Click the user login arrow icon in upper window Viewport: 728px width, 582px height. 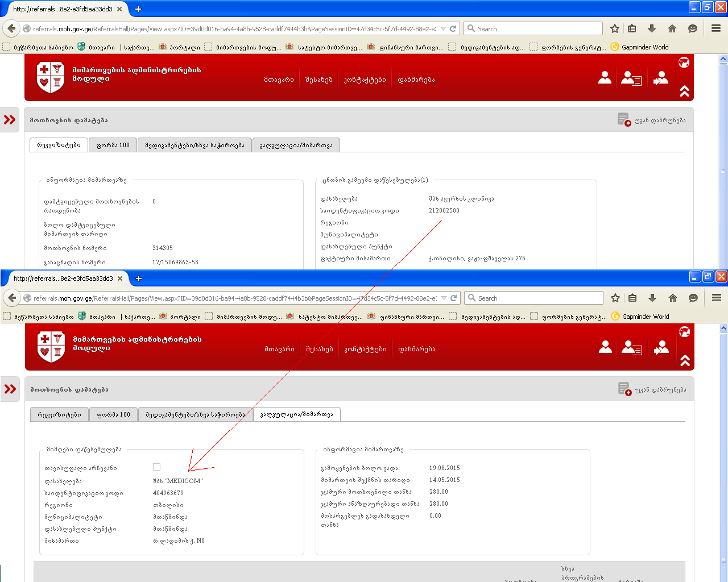(661, 78)
